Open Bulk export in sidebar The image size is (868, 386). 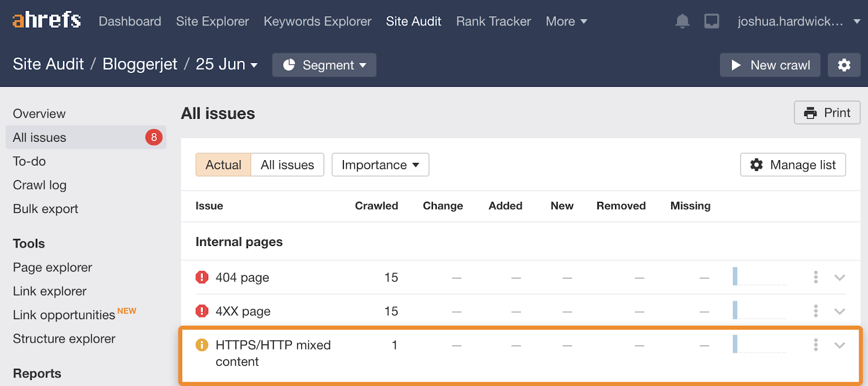(46, 209)
